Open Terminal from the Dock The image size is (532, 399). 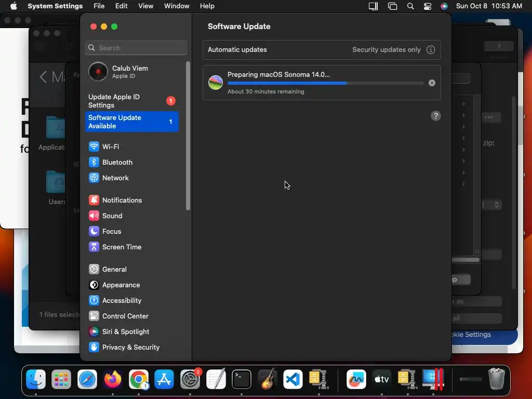242,379
